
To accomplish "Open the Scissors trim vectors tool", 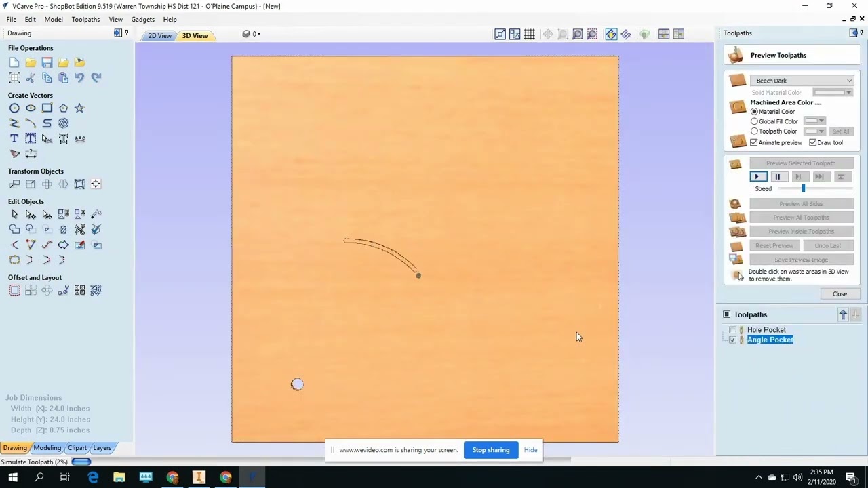I will pos(79,230).
